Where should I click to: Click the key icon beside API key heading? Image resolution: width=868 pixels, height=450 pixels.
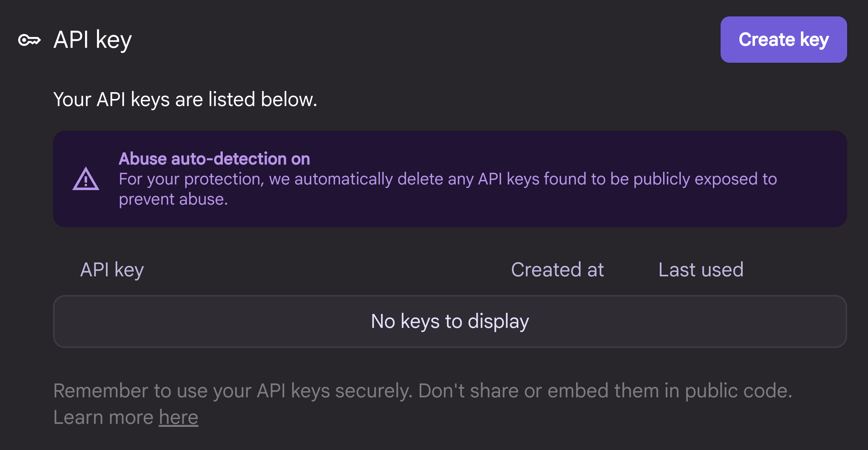coord(30,40)
